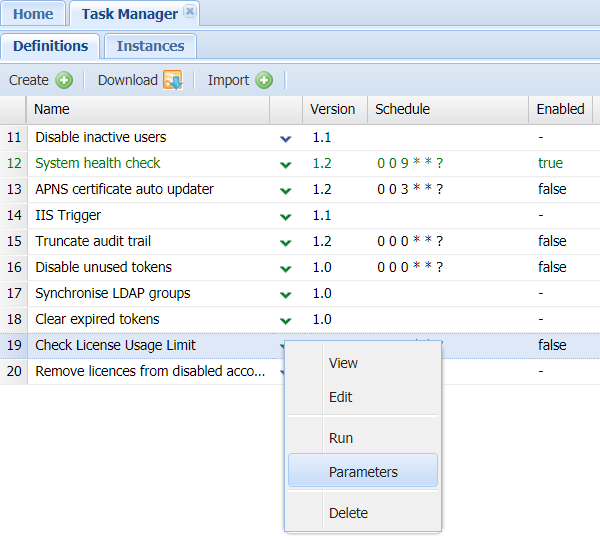Image resolution: width=600 pixels, height=540 pixels.
Task: Expand arrow for Disable unused tokens row
Action: 286,268
